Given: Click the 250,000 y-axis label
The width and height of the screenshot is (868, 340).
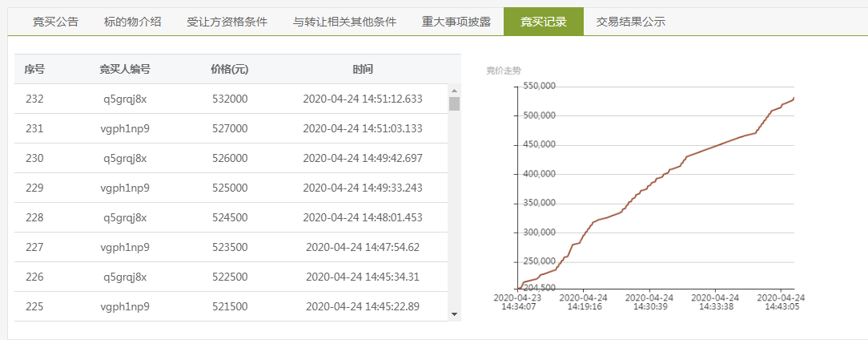Looking at the screenshot, I should coord(540,261).
